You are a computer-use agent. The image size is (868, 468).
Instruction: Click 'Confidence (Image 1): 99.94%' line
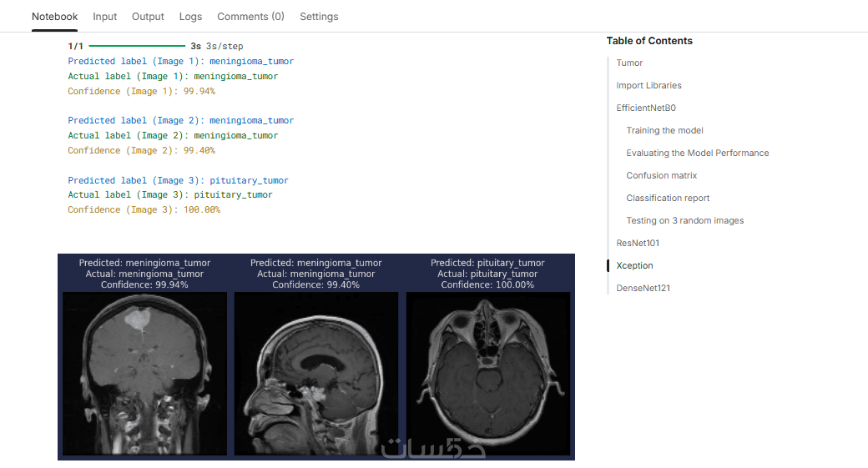coord(141,91)
